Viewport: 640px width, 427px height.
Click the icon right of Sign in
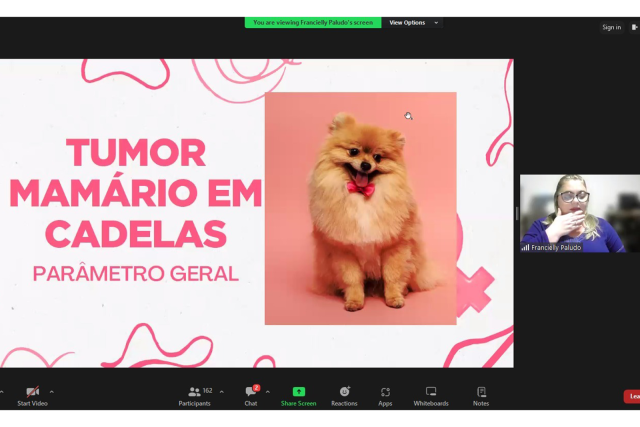coord(634,27)
